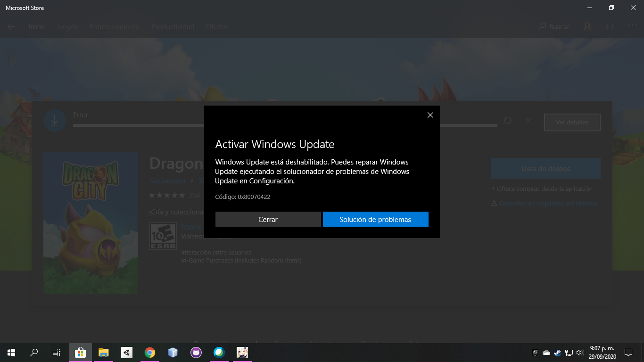The width and height of the screenshot is (644, 362).
Task: Retry the download with the circular arrow
Action: [508, 121]
